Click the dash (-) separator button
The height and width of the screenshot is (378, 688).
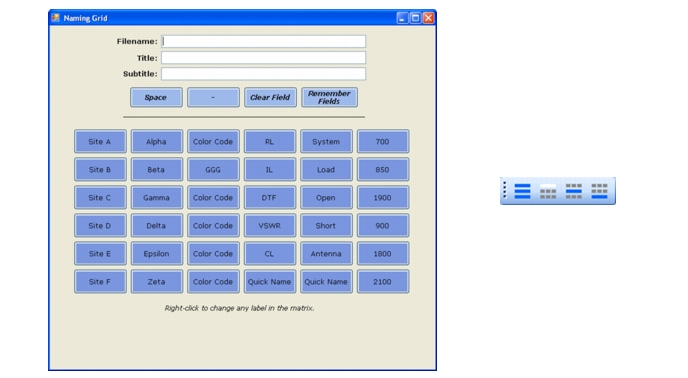click(213, 97)
